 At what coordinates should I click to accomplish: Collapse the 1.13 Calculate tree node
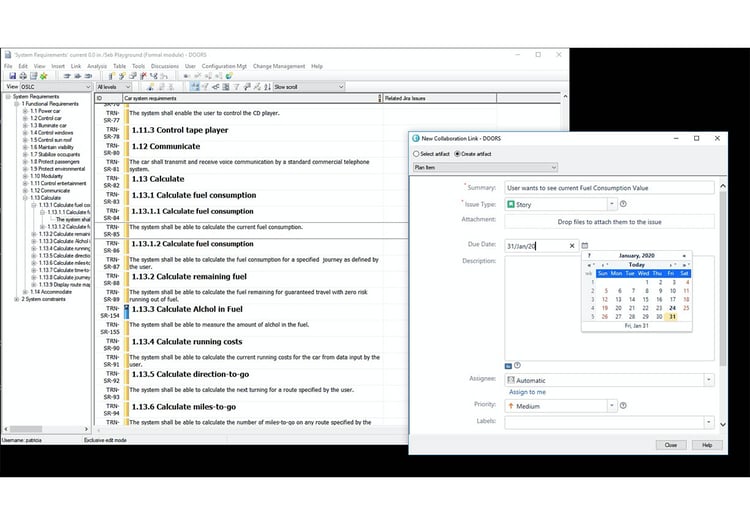point(25,198)
